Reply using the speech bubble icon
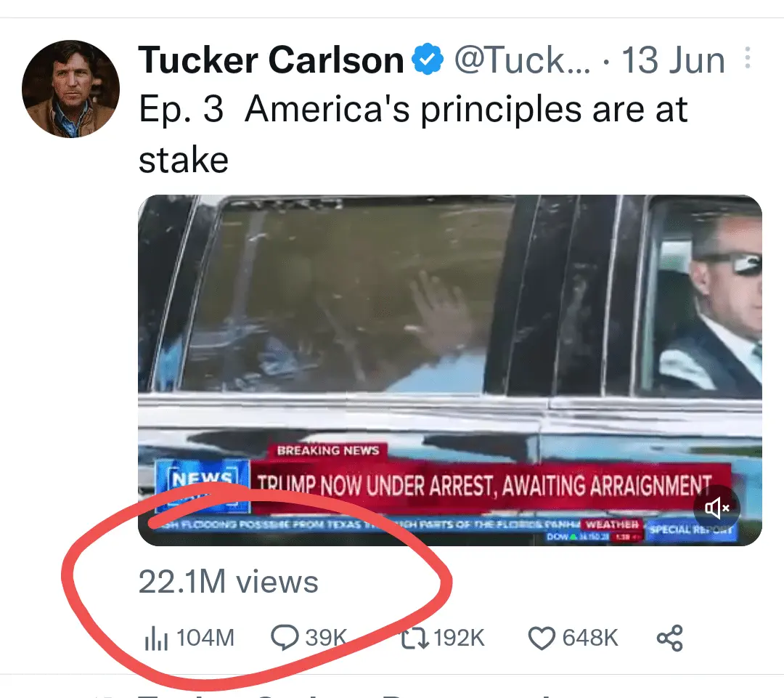Image resolution: width=784 pixels, height=698 pixels. 285,638
